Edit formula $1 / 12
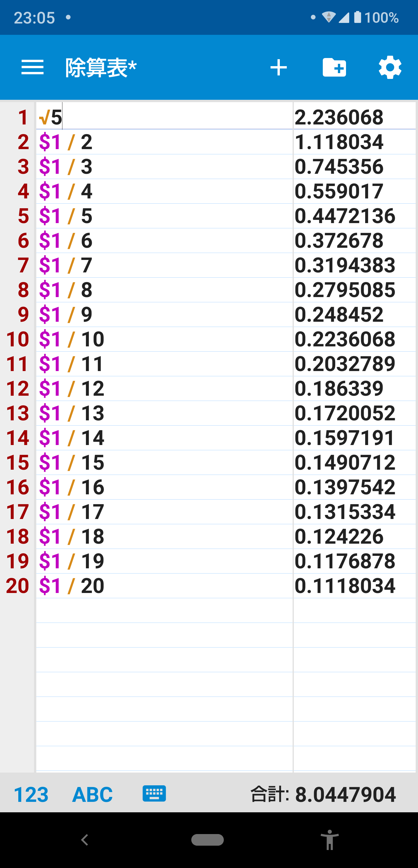This screenshot has height=868, width=418. pyautogui.click(x=165, y=388)
